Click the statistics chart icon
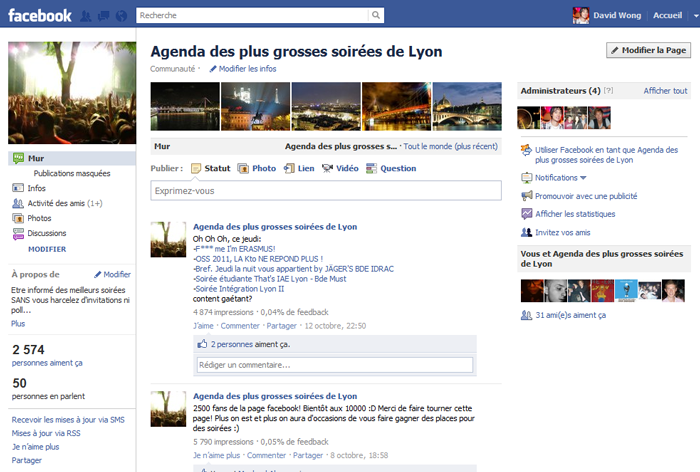Screen dimensions: 700x472 click(527, 213)
